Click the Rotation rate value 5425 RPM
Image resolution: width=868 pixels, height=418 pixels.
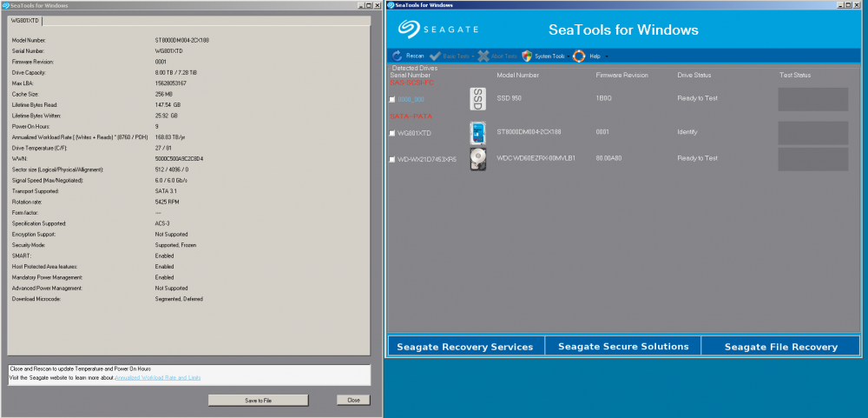168,202
